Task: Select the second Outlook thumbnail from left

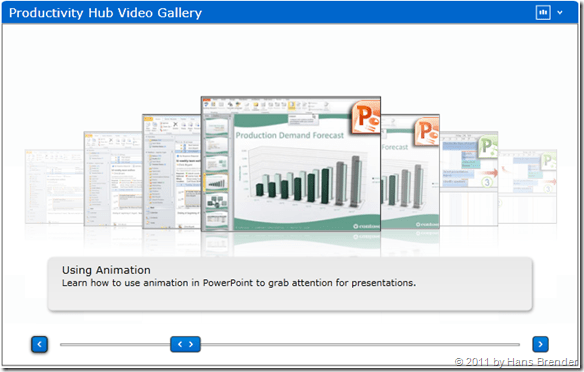Action: [113, 179]
